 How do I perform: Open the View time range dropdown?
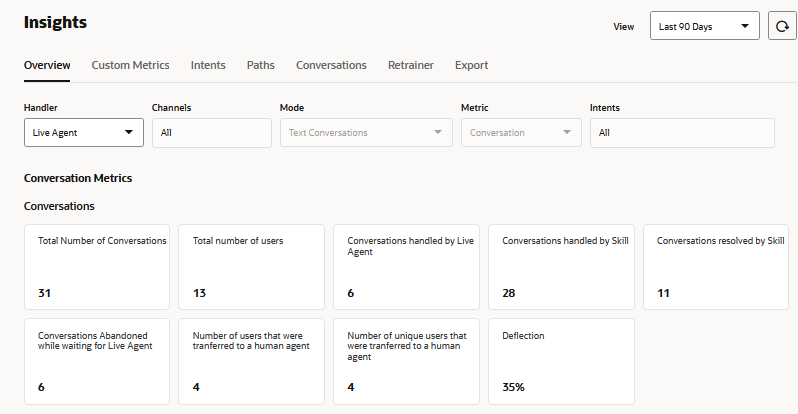pyautogui.click(x=704, y=27)
